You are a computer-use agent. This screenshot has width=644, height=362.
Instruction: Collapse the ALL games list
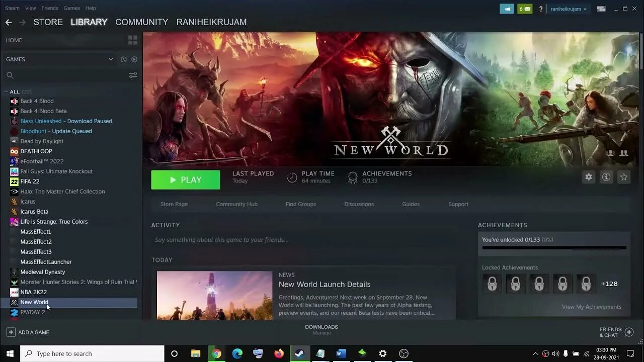6,92
